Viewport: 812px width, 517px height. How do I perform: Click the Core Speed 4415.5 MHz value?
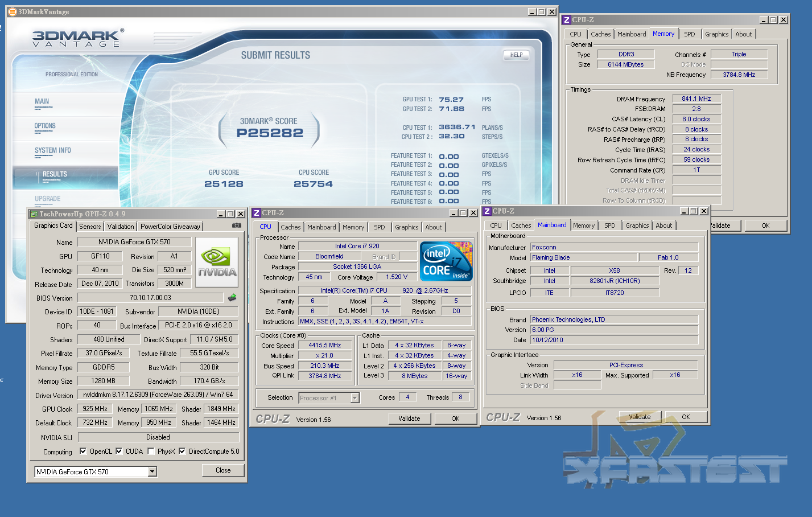click(325, 345)
